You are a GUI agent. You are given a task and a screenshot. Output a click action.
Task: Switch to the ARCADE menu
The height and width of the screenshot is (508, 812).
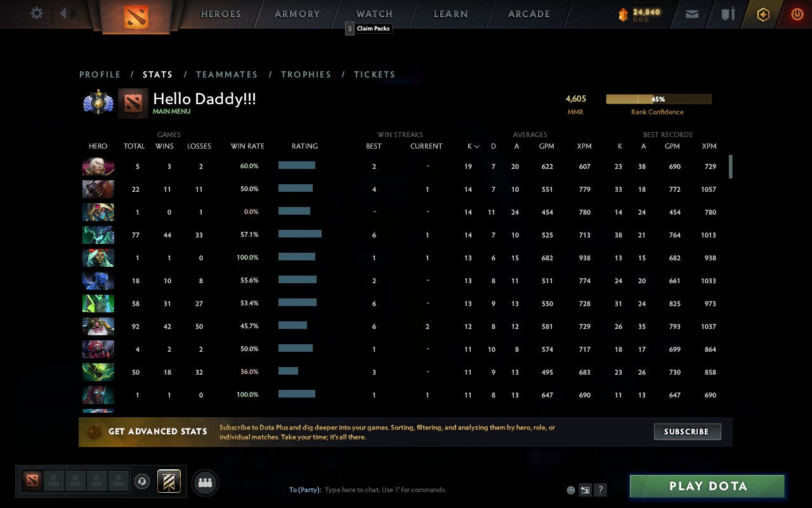click(x=528, y=13)
